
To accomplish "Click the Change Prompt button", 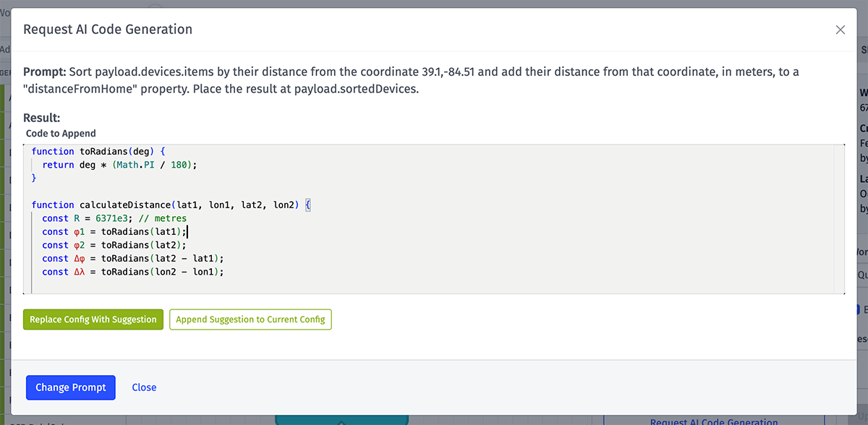I will 71,387.
